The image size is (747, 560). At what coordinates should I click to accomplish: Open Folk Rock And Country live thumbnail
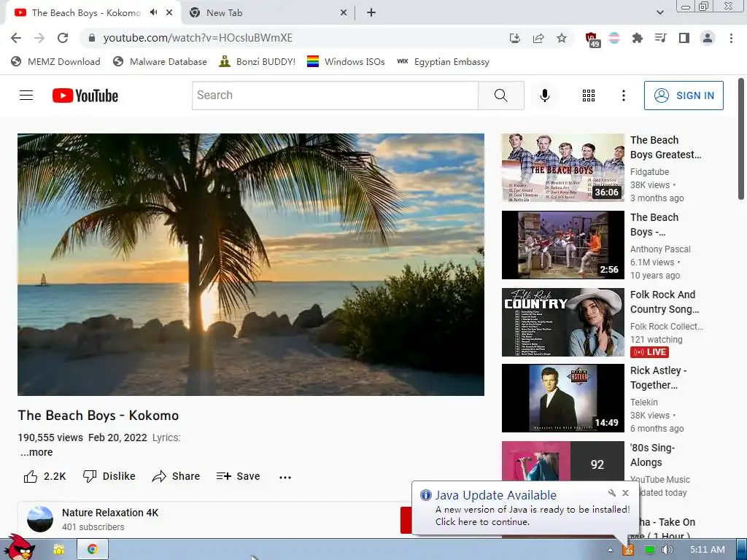tap(562, 322)
